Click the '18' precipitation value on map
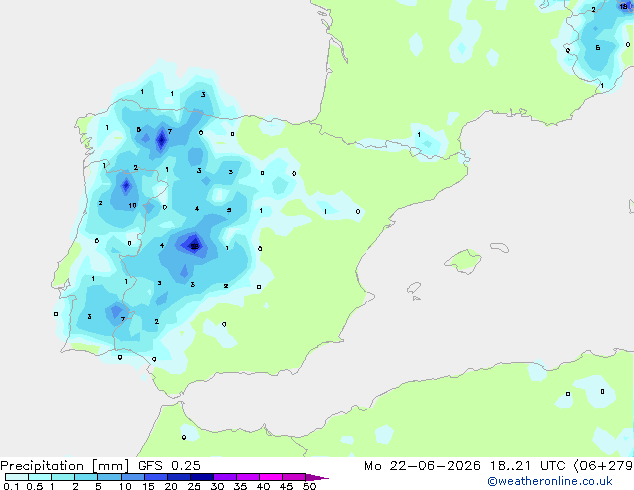Viewport: 634px width, 490px height. [623, 6]
